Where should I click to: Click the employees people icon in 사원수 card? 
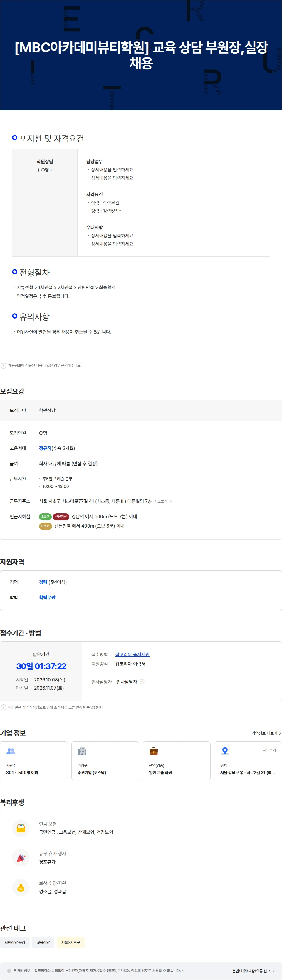[x=11, y=751]
